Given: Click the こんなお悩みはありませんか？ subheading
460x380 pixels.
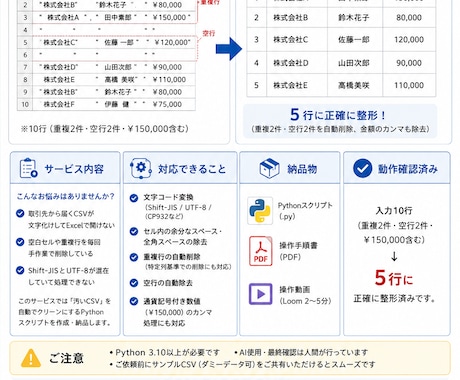Looking at the screenshot, I should tap(66, 196).
